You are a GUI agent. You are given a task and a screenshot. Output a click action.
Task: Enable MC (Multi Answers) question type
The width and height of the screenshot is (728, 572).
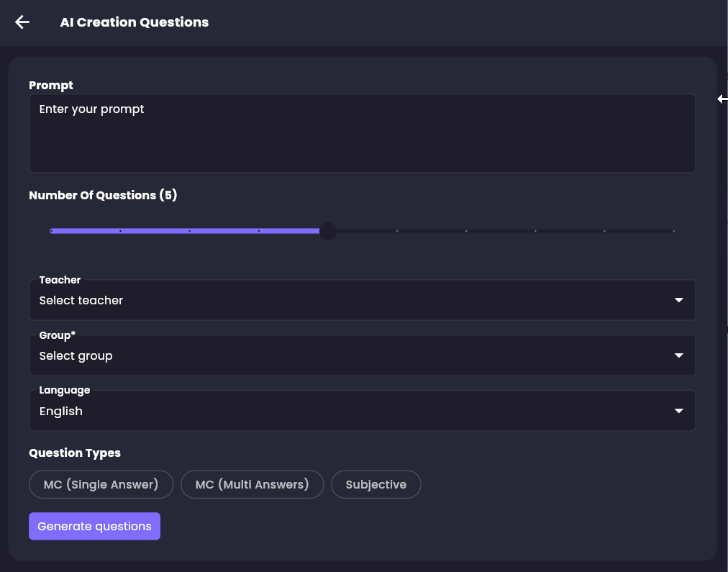tap(252, 484)
